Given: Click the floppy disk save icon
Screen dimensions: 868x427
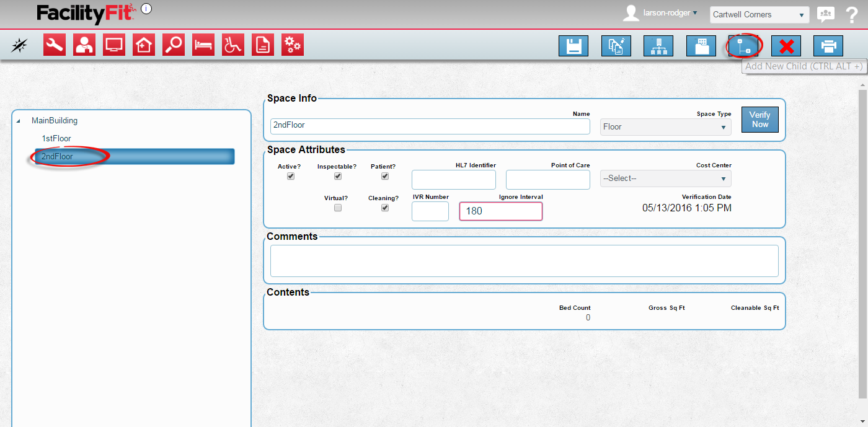Looking at the screenshot, I should click(x=573, y=46).
